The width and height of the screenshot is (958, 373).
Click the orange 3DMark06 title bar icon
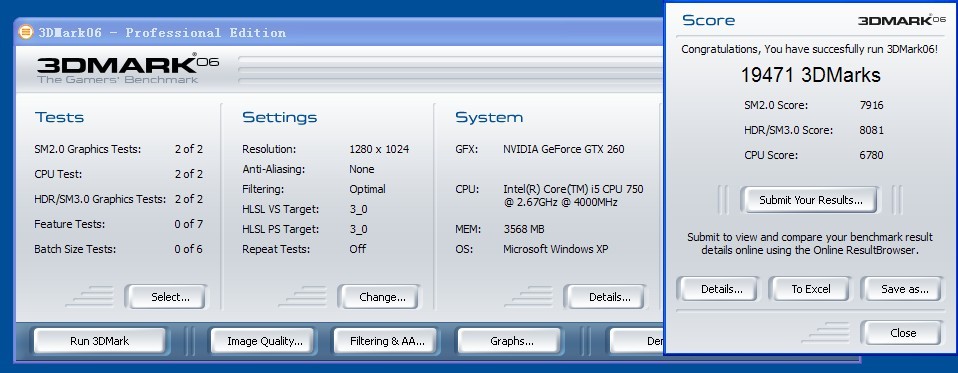coord(26,32)
